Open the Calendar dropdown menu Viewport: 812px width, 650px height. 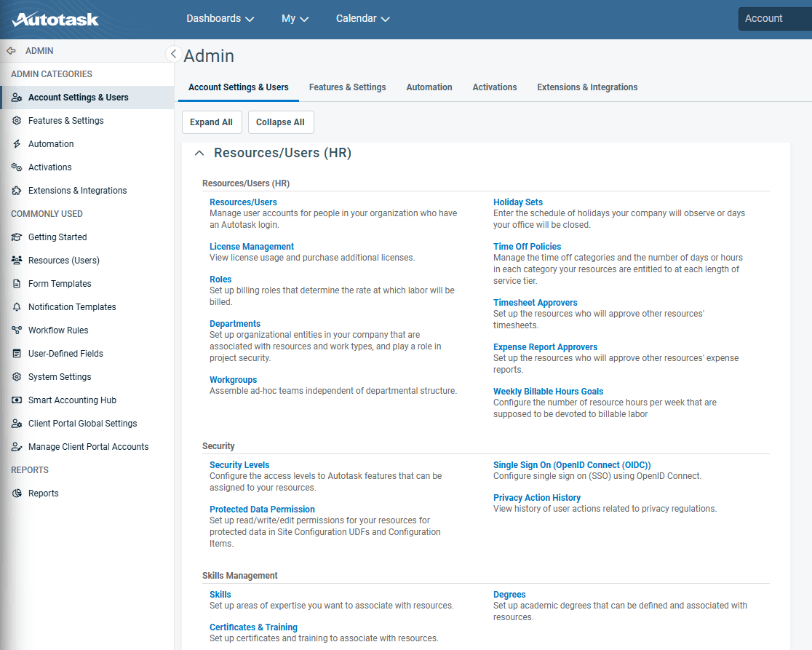(x=362, y=19)
